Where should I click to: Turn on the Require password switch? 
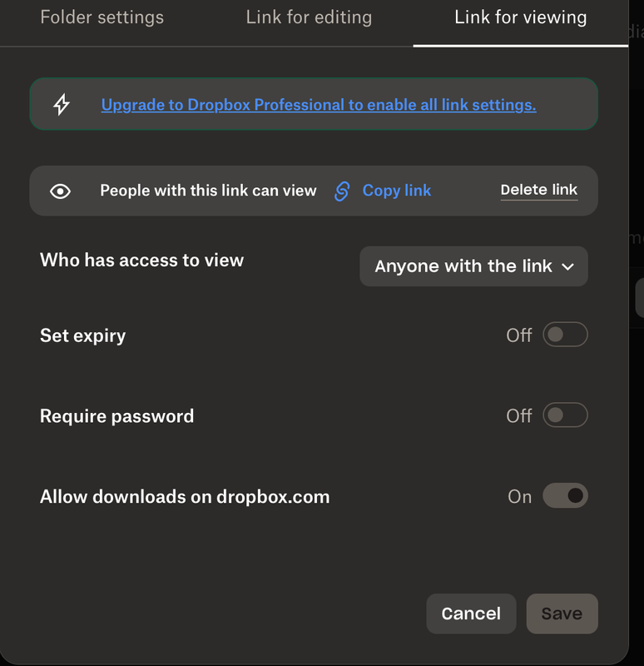565,415
